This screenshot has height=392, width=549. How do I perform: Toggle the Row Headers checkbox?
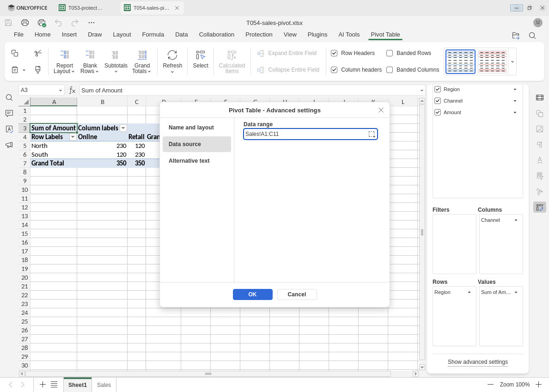click(334, 53)
